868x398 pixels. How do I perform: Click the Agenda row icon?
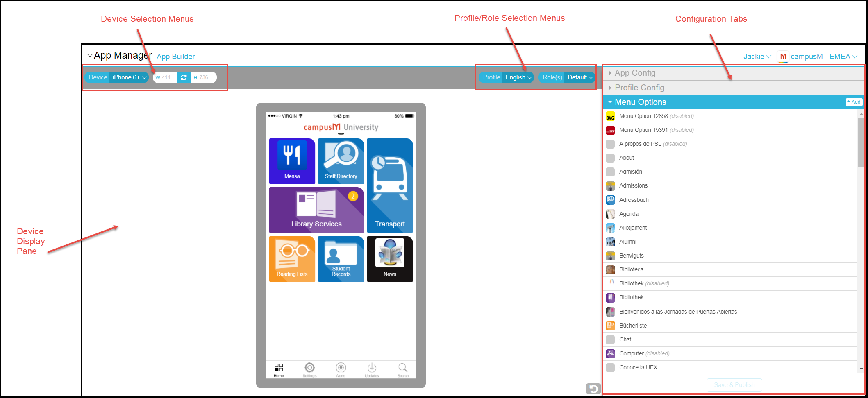(x=610, y=214)
